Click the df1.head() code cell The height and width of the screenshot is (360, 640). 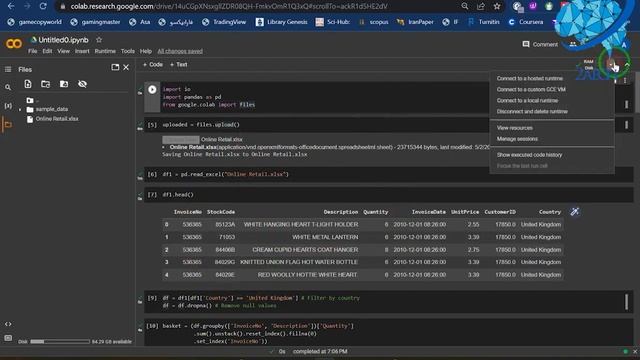[x=389, y=195]
